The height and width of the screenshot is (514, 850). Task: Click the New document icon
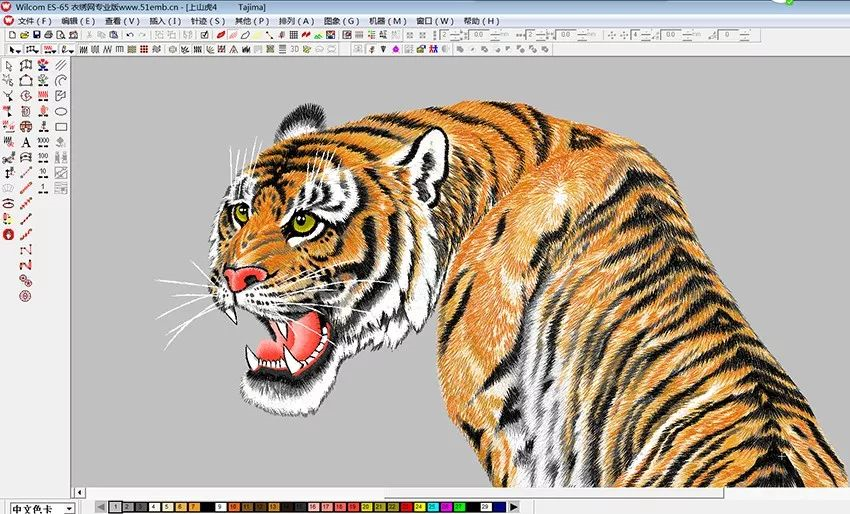10,35
